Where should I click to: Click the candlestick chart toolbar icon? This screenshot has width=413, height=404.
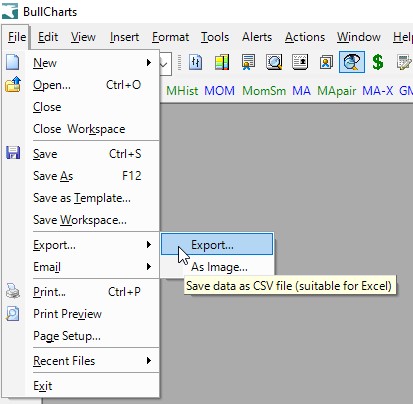tap(196, 62)
